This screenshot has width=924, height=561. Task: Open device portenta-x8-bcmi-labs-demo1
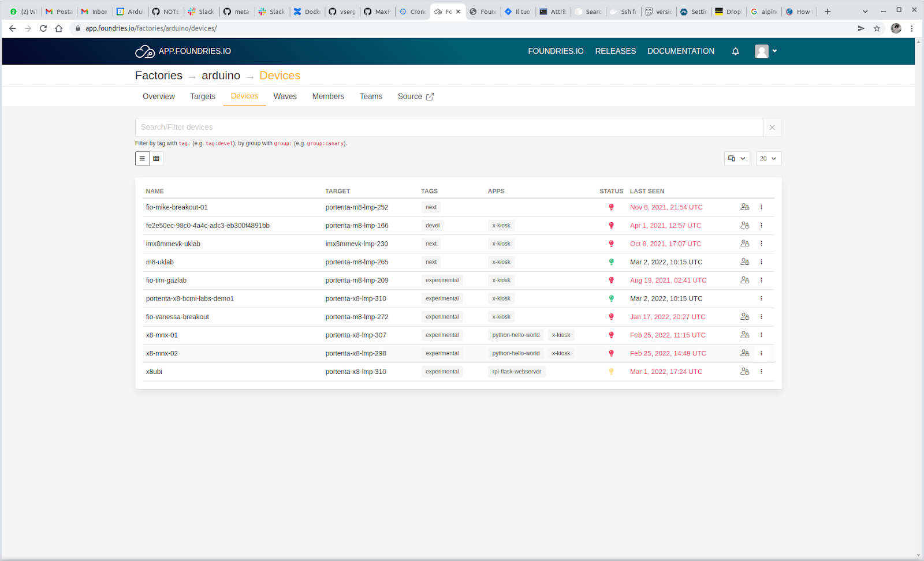coord(190,298)
